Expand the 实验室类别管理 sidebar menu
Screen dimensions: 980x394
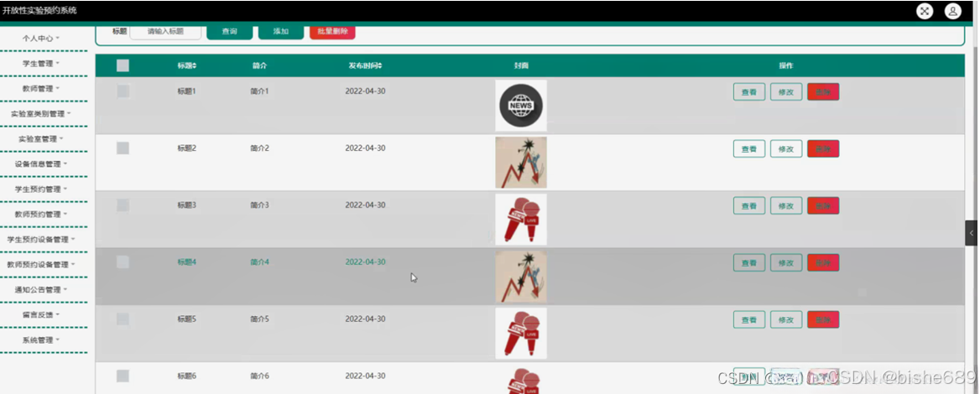(x=41, y=114)
